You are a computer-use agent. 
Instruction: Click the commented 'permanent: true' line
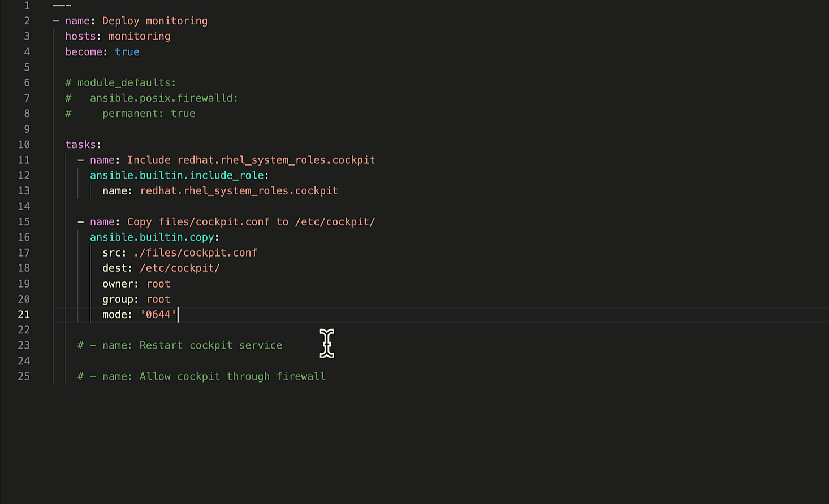point(149,114)
